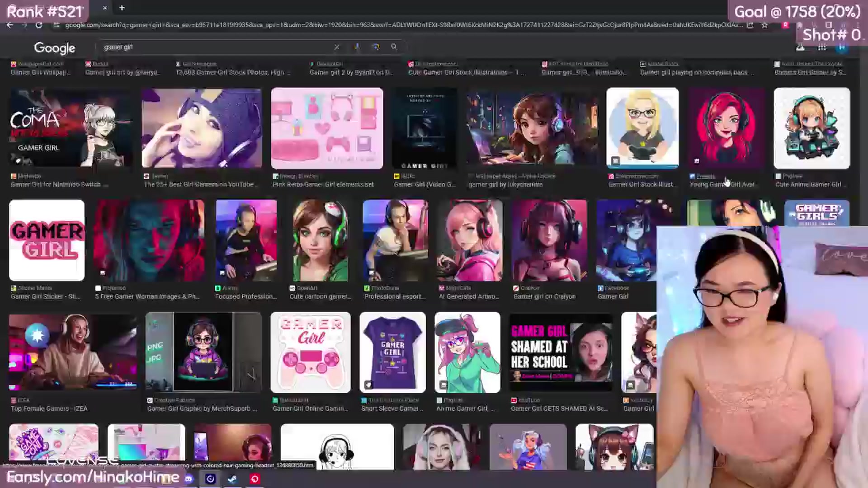Open Gamer girl on Craiyon thumbnail
The image size is (868, 488).
549,240
